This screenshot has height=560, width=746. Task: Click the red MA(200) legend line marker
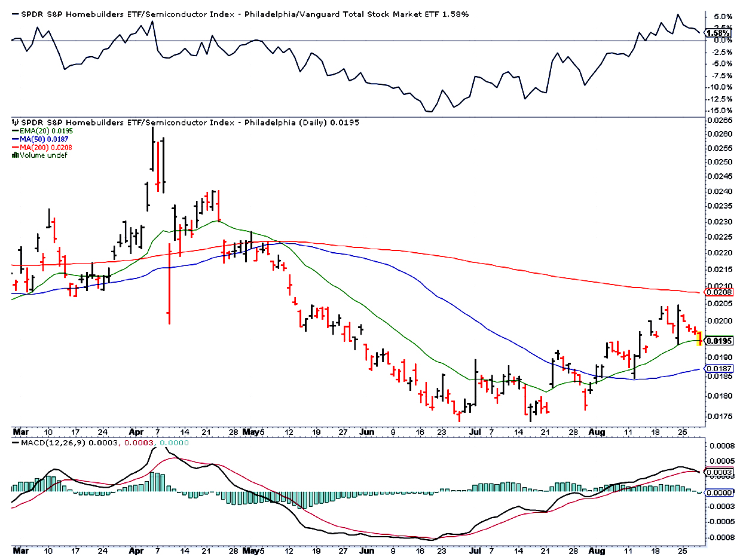[x=14, y=147]
